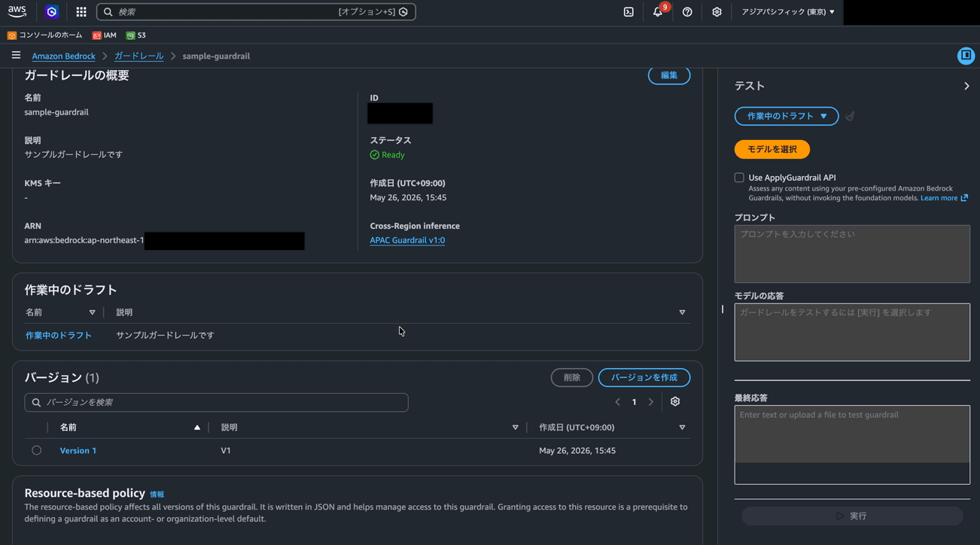
Task: Open the side navigation hamburger menu
Action: [16, 55]
